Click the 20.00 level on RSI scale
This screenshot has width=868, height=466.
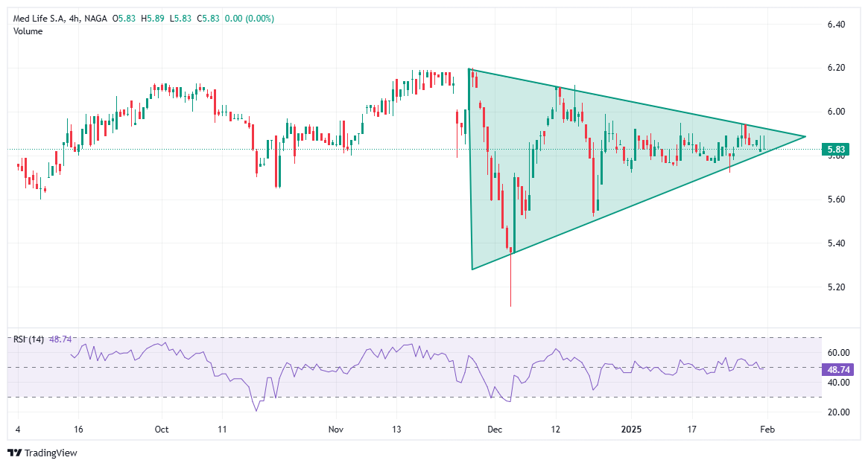pyautogui.click(x=837, y=412)
